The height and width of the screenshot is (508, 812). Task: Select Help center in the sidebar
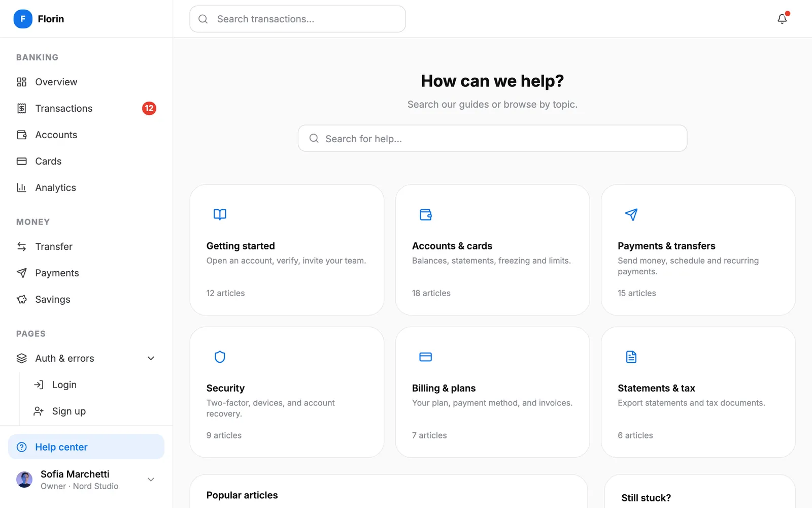(x=86, y=447)
